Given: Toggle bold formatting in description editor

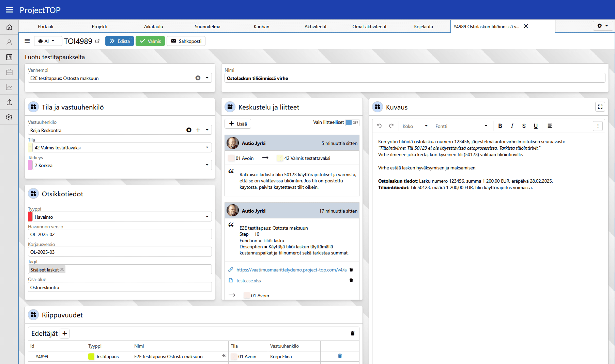Looking at the screenshot, I should pyautogui.click(x=500, y=126).
